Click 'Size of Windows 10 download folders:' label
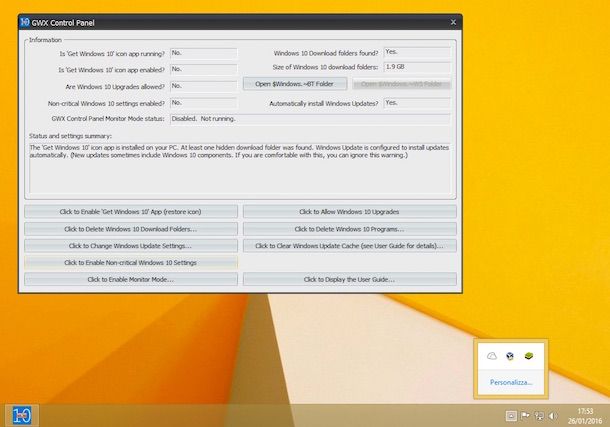This screenshot has height=427, width=610. click(325, 67)
